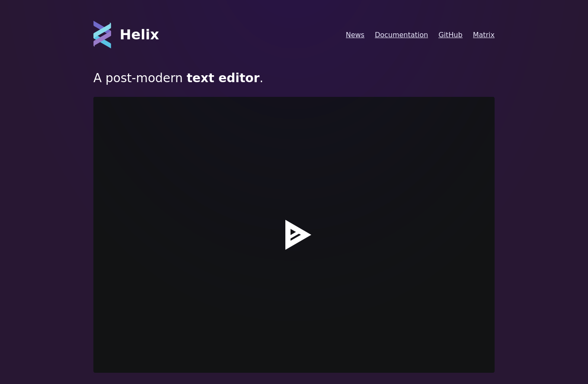
Task: Visit the GitHub repository link
Action: click(450, 35)
